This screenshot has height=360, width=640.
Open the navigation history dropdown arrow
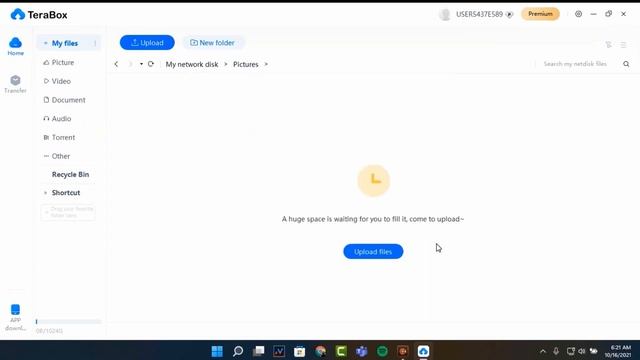point(141,64)
